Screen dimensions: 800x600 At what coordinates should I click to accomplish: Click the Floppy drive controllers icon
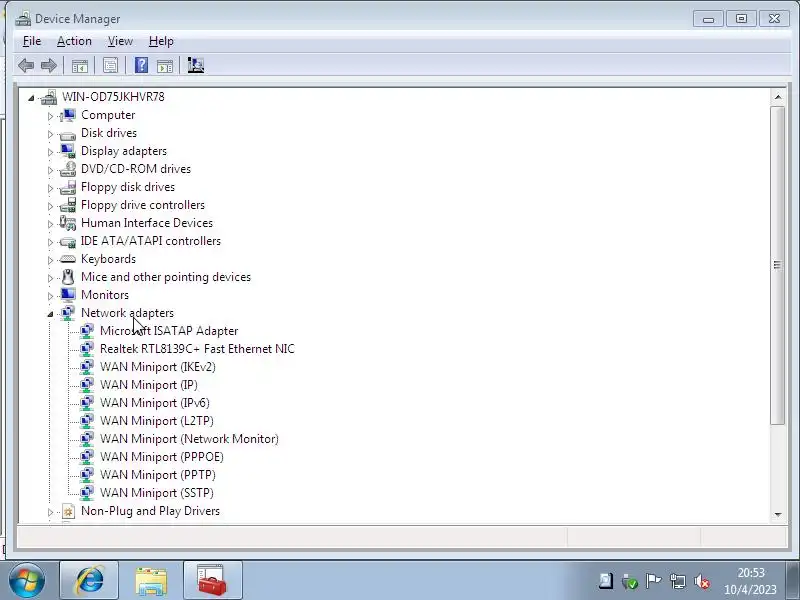tap(67, 205)
